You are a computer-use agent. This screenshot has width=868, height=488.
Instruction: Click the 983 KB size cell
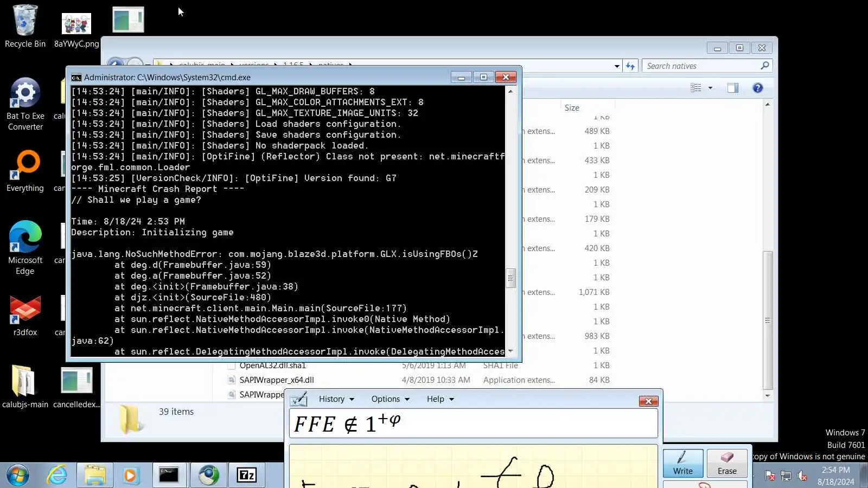[597, 336]
